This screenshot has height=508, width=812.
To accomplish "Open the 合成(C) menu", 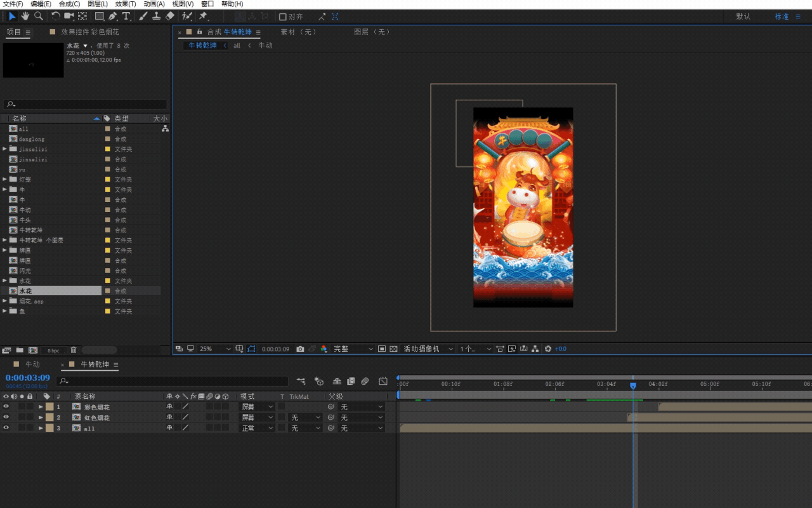I will 69,4.
